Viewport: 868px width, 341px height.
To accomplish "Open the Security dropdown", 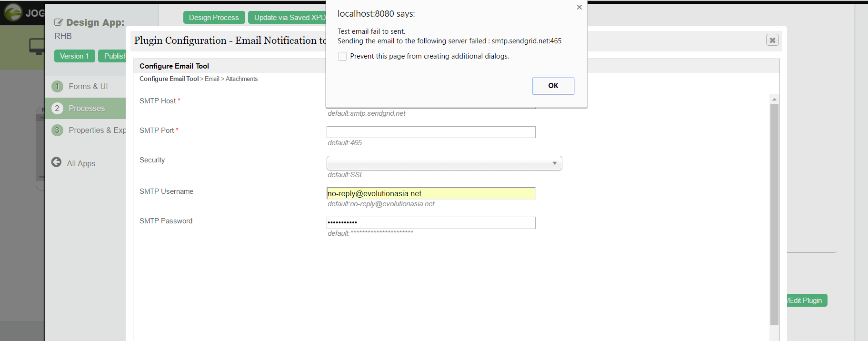I will 444,163.
